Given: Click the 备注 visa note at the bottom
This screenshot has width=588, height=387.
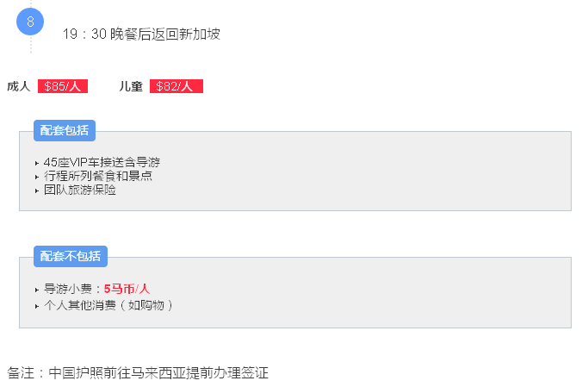Looking at the screenshot, I should coord(138,373).
